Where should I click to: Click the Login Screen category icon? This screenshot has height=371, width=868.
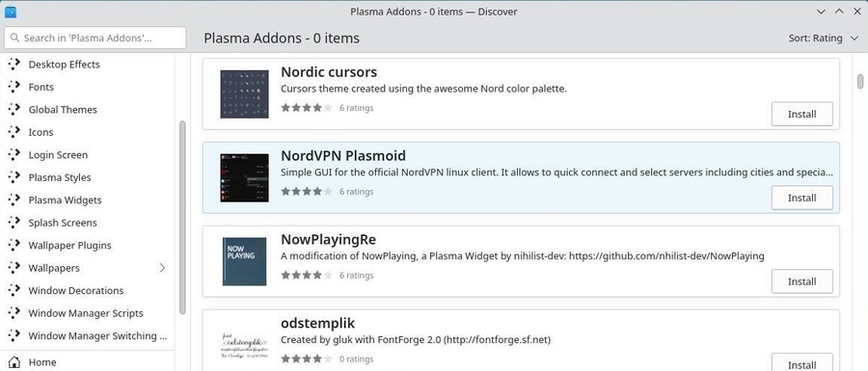(x=14, y=155)
